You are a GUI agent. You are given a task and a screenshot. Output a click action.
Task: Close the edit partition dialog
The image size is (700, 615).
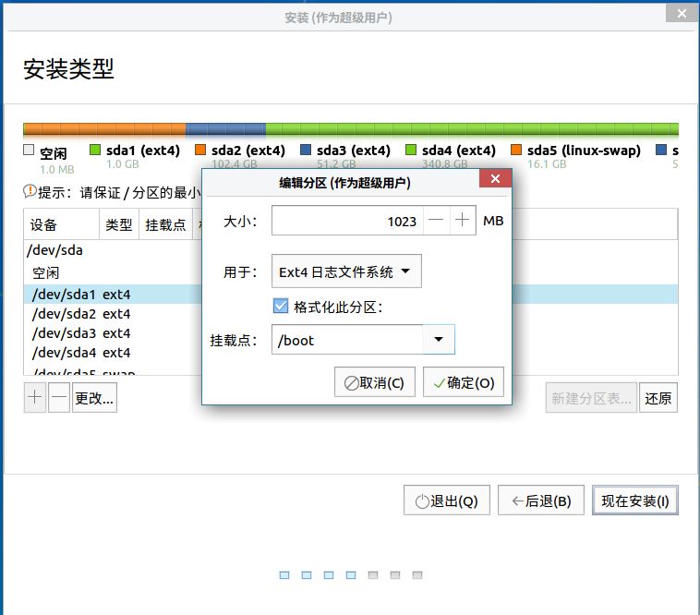click(495, 179)
